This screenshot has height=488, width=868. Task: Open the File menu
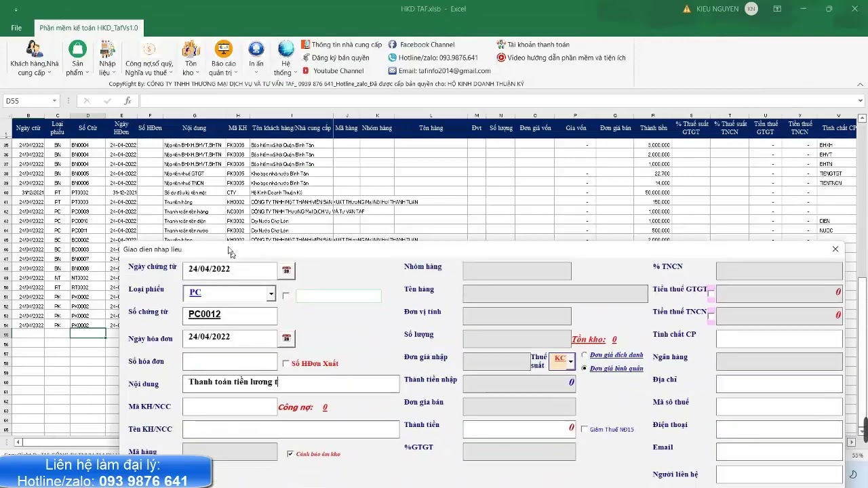[16, 28]
